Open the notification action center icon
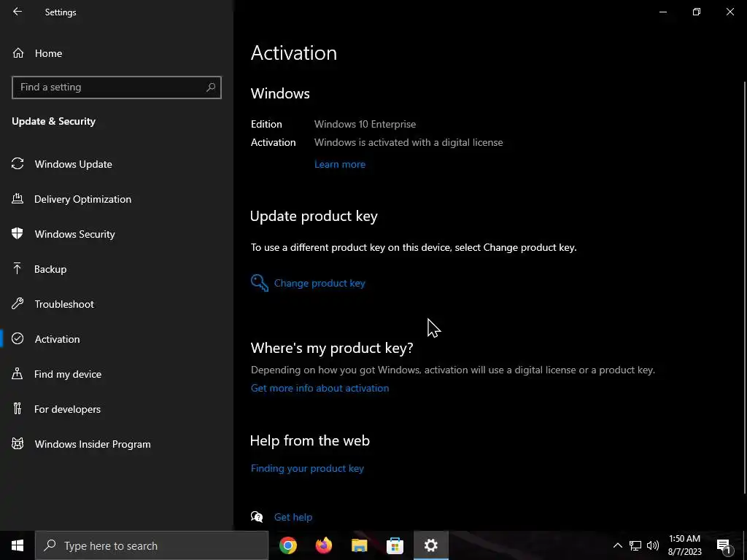 click(723, 546)
